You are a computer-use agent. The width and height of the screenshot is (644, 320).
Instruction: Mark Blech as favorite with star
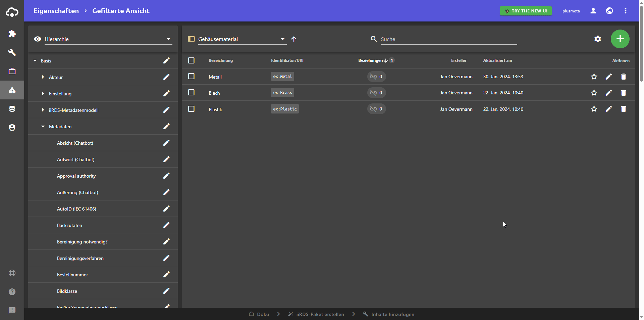click(x=594, y=93)
